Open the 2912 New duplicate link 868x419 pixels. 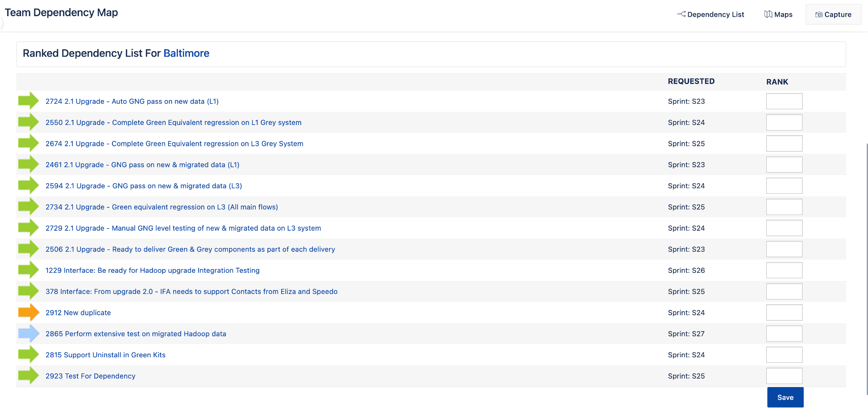point(78,313)
